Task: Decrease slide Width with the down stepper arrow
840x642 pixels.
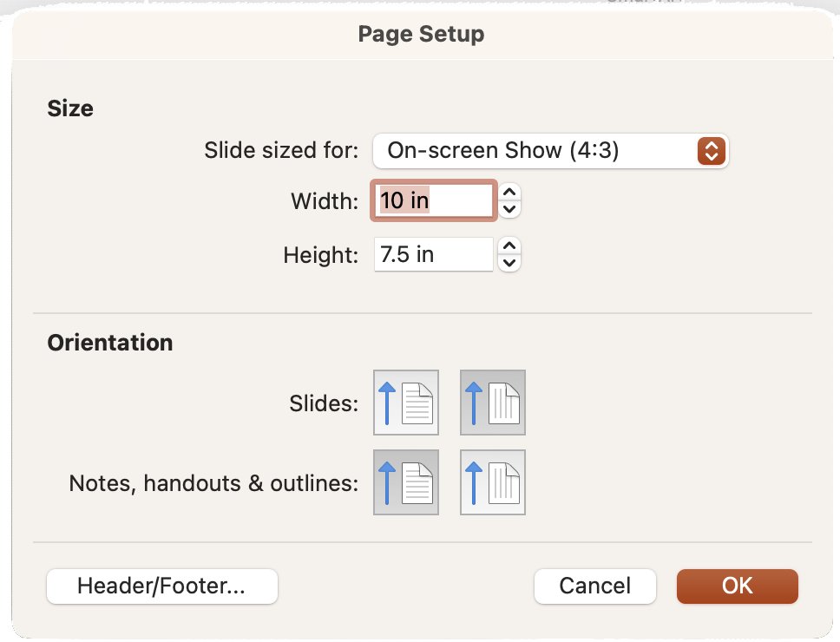Action: [x=509, y=209]
